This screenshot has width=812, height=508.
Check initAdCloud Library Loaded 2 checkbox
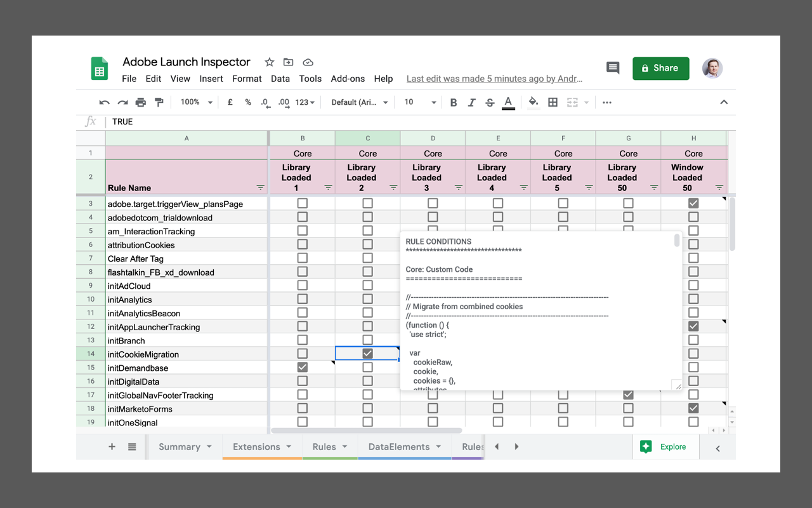click(367, 286)
